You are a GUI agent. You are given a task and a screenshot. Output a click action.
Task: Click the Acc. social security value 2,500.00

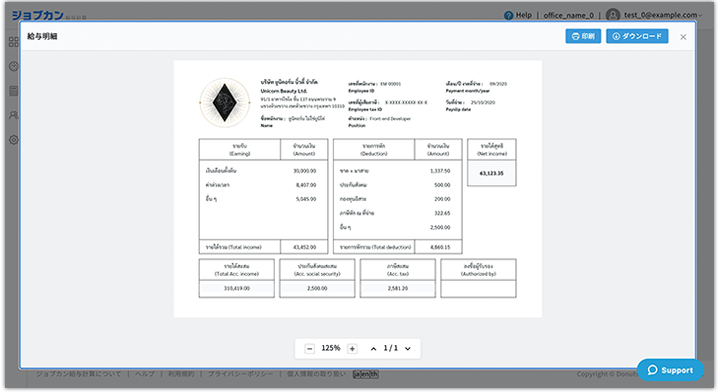tap(317, 288)
